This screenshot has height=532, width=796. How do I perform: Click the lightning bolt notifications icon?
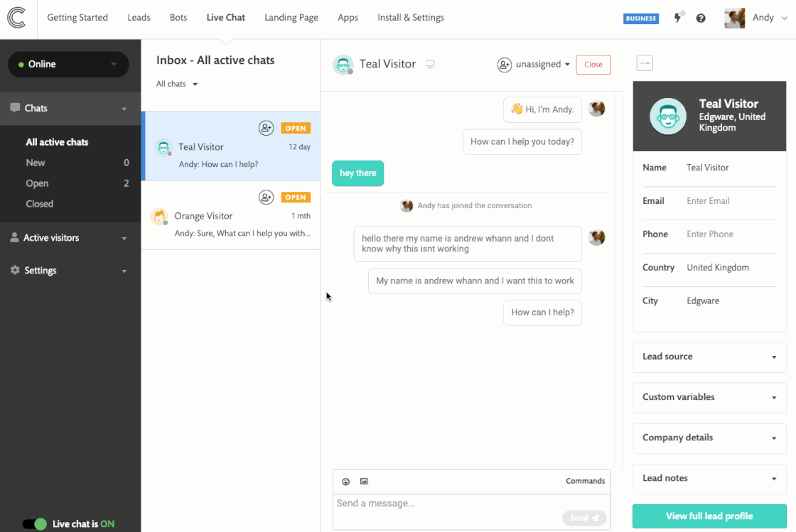click(677, 18)
